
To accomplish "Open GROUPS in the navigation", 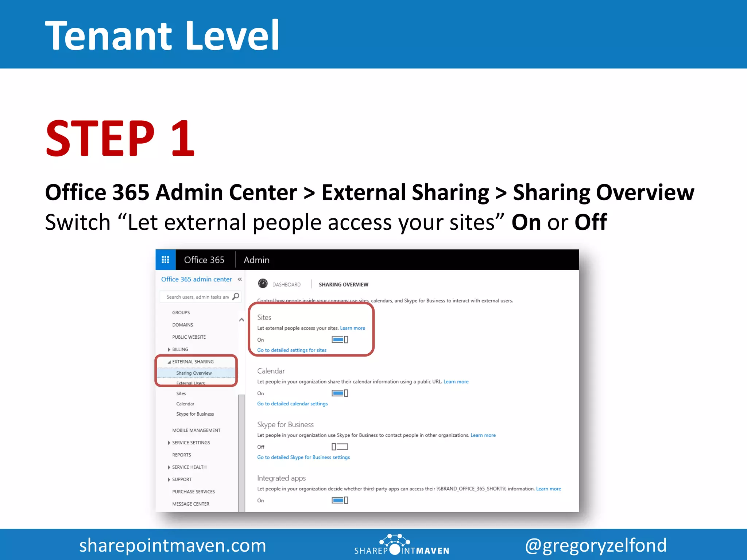I will [181, 312].
